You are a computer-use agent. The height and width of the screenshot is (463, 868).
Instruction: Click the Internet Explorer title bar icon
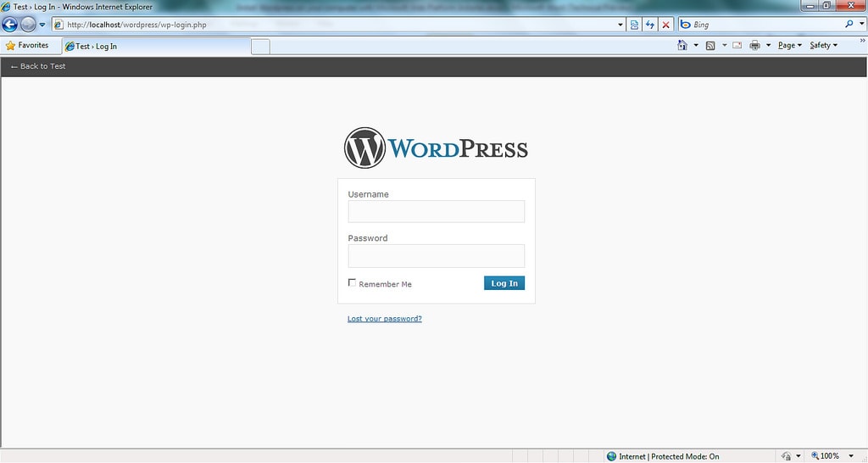click(x=6, y=7)
